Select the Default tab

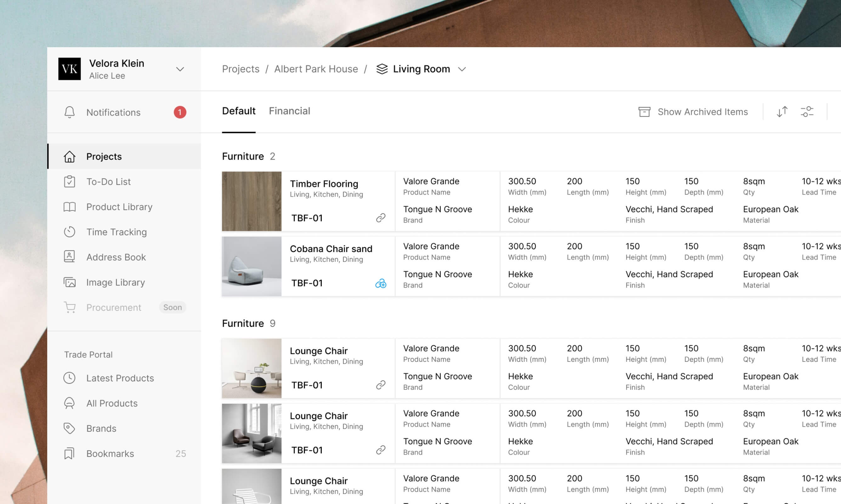click(x=239, y=111)
